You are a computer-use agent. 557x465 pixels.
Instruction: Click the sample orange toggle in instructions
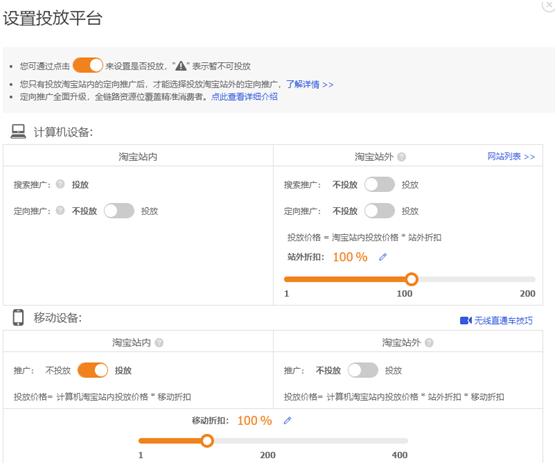click(x=88, y=65)
